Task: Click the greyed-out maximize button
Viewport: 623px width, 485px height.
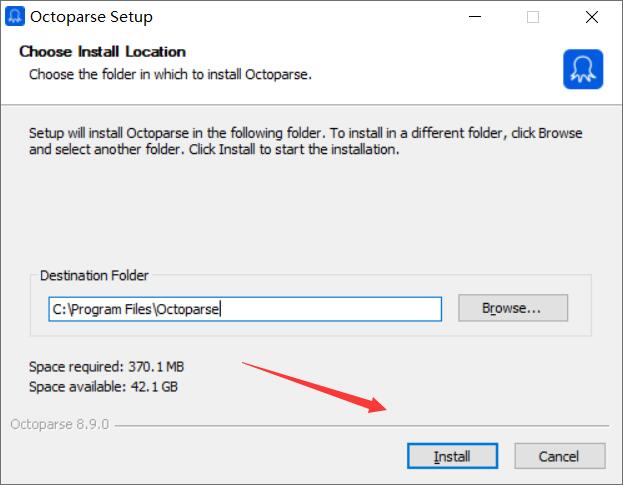Action: [533, 17]
